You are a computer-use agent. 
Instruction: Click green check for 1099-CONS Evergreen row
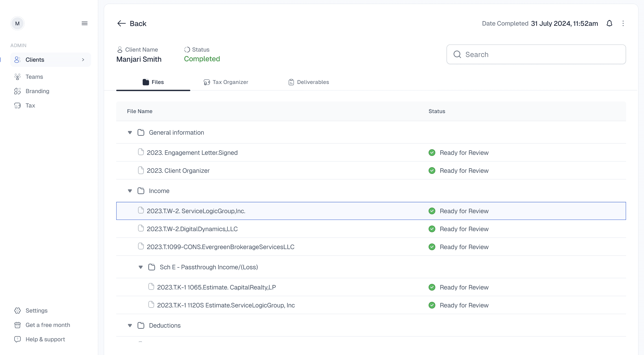click(x=432, y=247)
